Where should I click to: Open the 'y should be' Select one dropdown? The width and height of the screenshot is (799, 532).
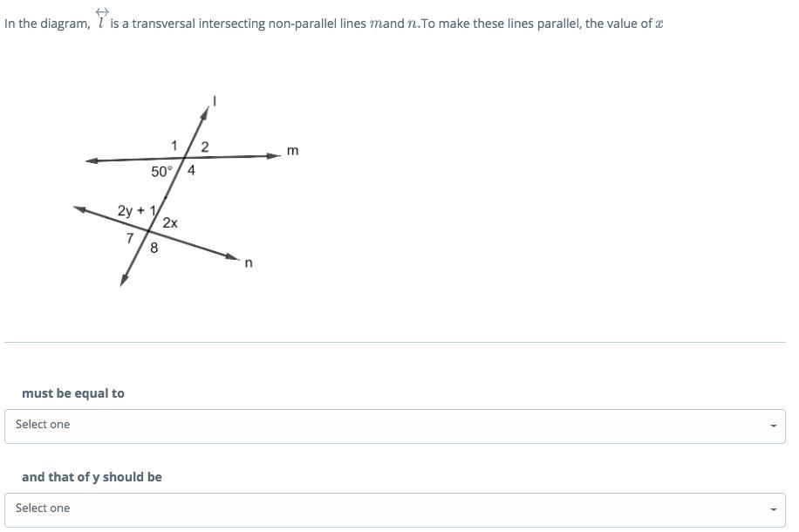[x=395, y=509]
